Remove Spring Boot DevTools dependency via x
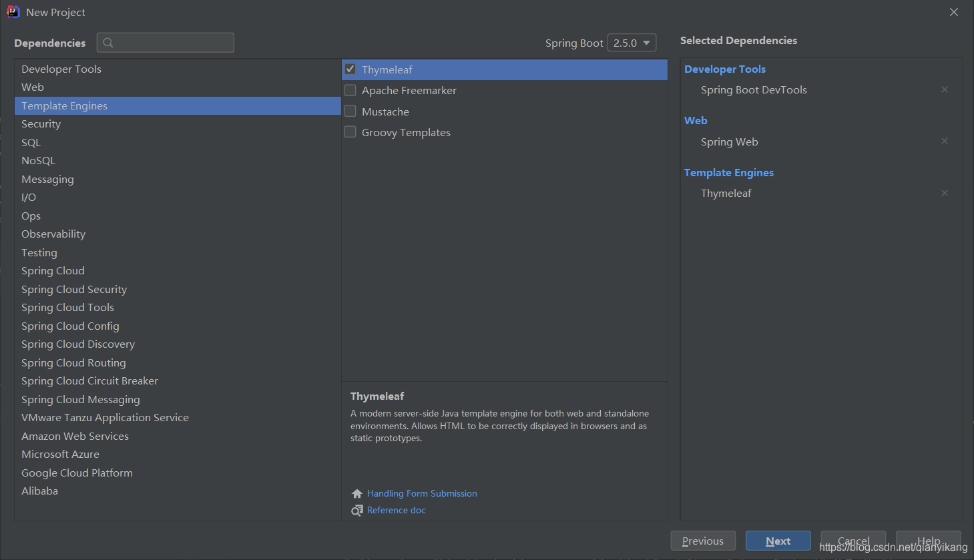The image size is (974, 560). [x=945, y=89]
